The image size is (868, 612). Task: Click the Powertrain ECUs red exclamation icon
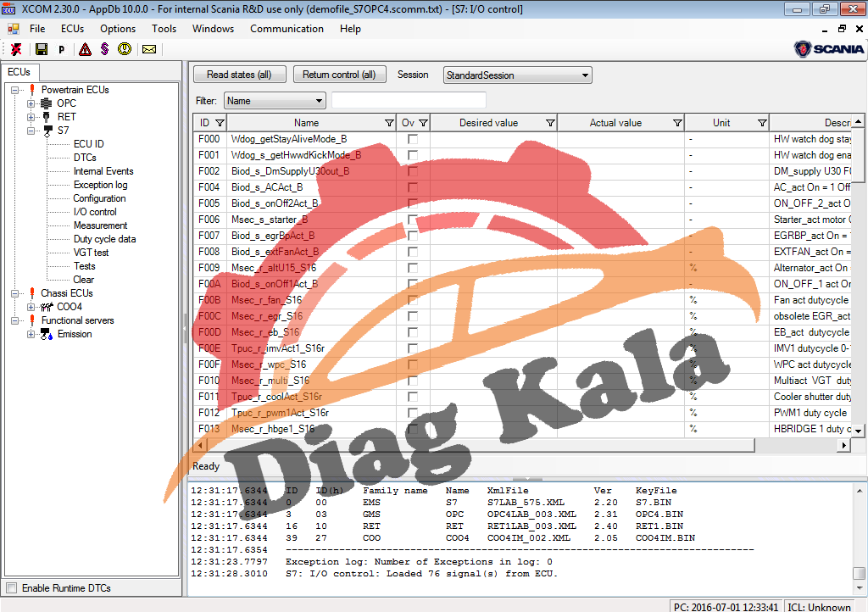tap(32, 90)
